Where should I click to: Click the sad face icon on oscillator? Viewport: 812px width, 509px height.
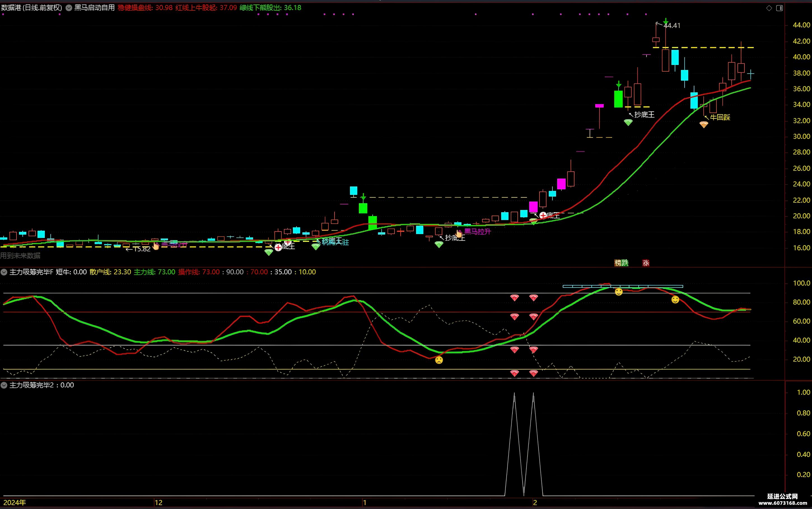(x=439, y=360)
